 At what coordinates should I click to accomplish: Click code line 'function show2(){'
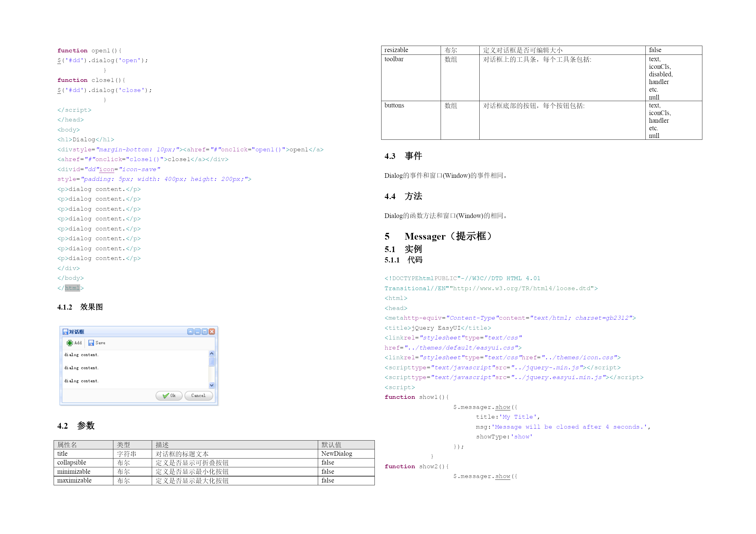(417, 466)
